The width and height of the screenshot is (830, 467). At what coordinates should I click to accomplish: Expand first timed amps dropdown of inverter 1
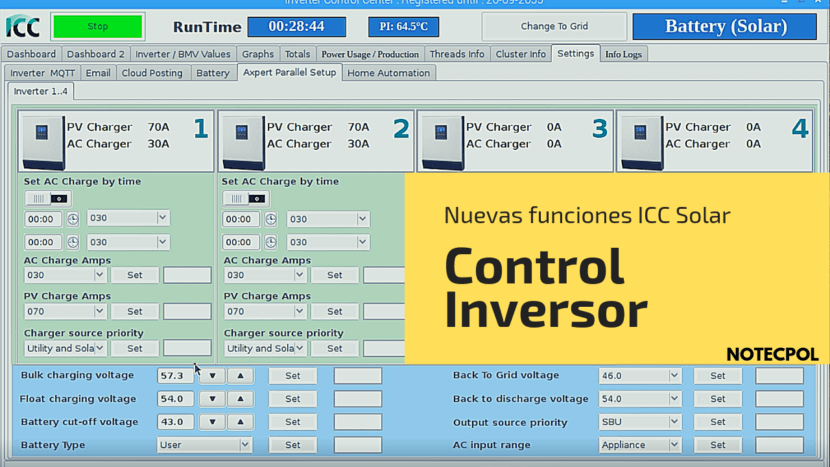[163, 218]
